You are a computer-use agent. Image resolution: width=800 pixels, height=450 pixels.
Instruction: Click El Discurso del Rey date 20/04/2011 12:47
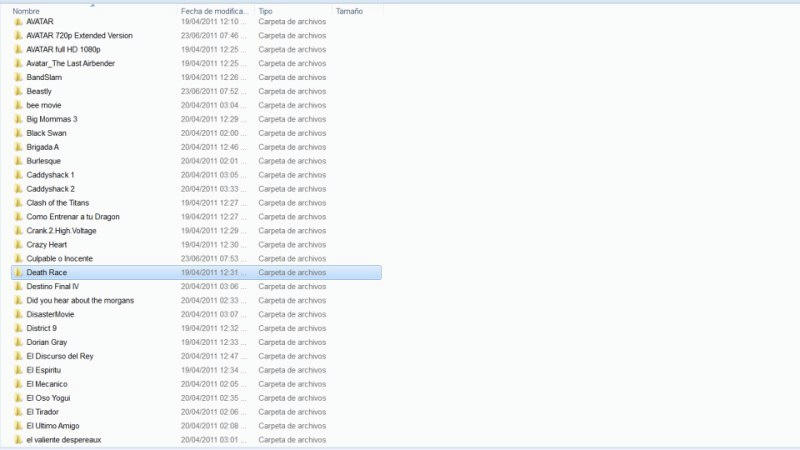[x=213, y=356]
